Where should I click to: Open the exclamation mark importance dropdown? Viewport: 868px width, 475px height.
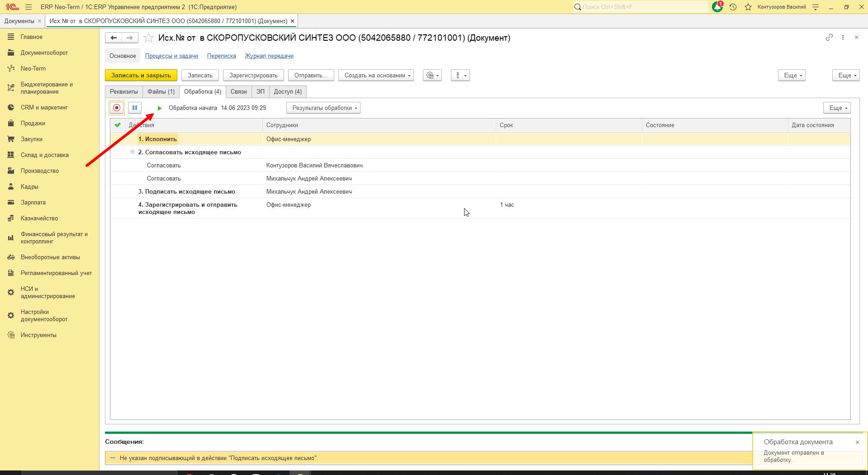(460, 76)
